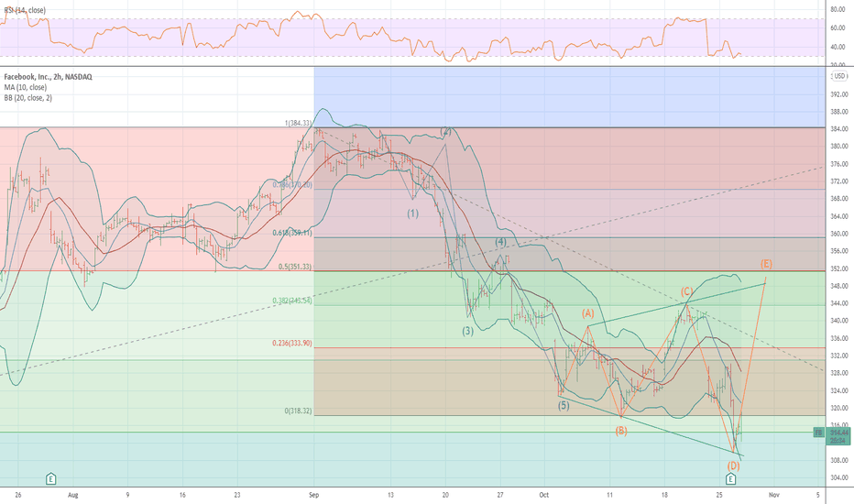The width and height of the screenshot is (854, 504).
Task: Click the earnings E marker near Aug
Action: click(x=50, y=479)
